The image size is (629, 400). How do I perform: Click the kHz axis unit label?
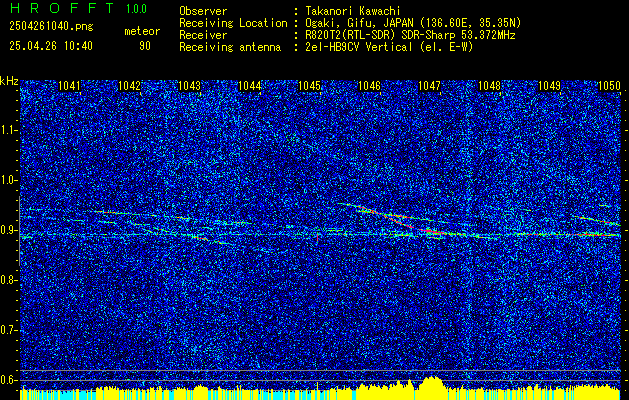[x=9, y=81]
